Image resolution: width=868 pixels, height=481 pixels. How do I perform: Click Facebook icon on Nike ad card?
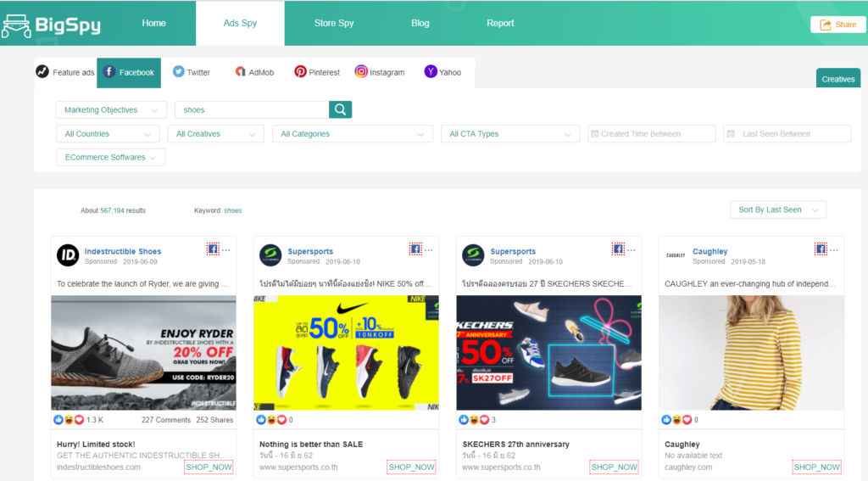click(x=415, y=249)
